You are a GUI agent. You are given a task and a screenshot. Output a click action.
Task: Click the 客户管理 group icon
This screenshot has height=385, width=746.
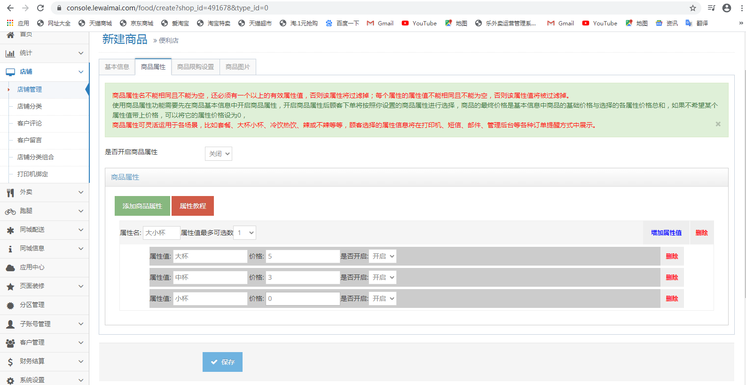[x=10, y=343]
